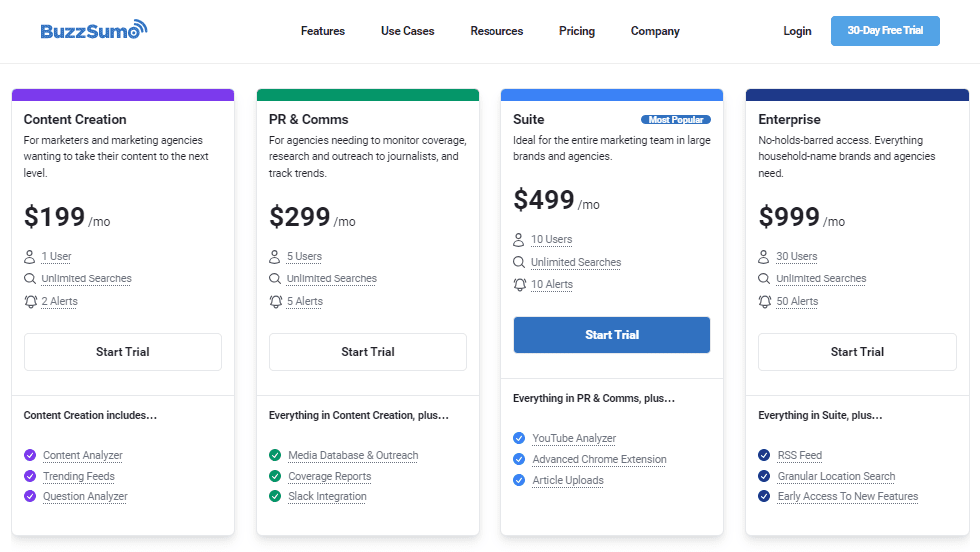Open the Use Cases menu

(407, 31)
